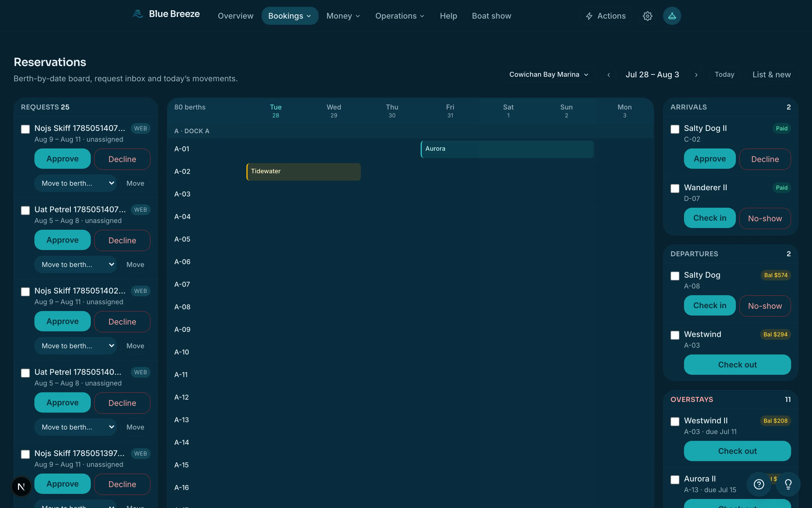
Task: Click the Blue Breeze wave logo
Action: click(x=138, y=14)
